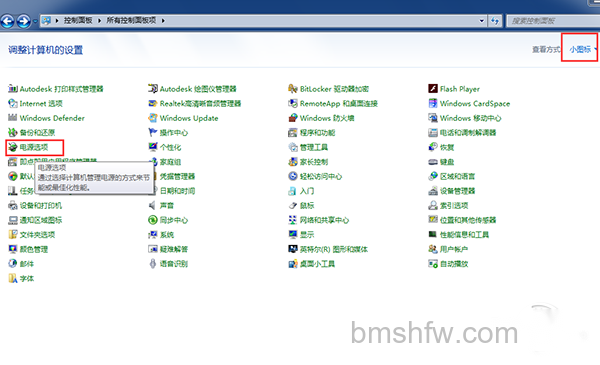Click 恢复 recovery link
The width and height of the screenshot is (600, 365).
click(x=447, y=147)
